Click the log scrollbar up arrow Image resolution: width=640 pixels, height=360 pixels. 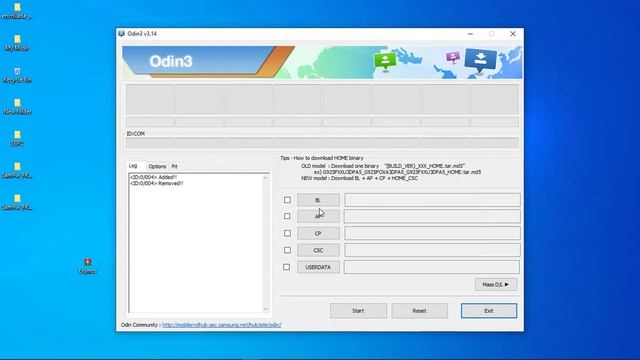[x=266, y=178]
